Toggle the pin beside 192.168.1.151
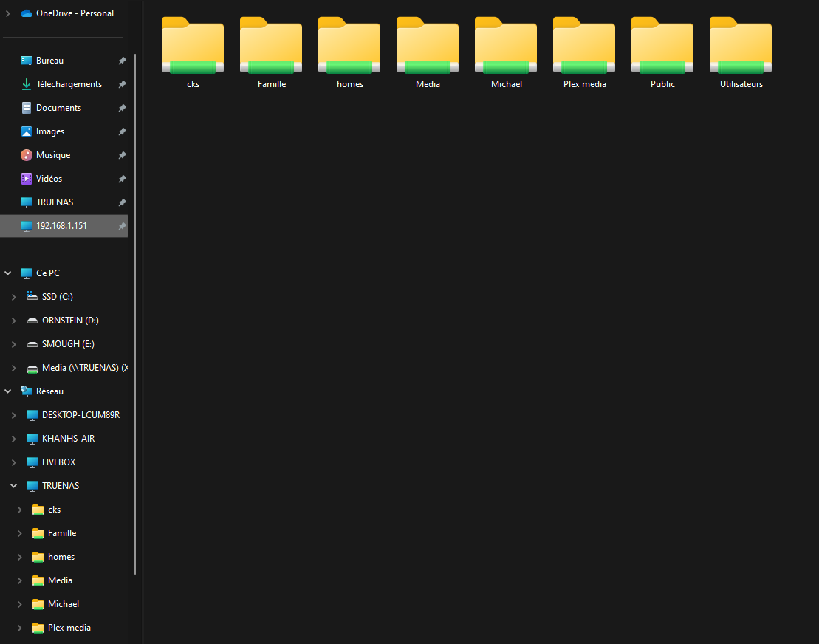 (x=122, y=226)
